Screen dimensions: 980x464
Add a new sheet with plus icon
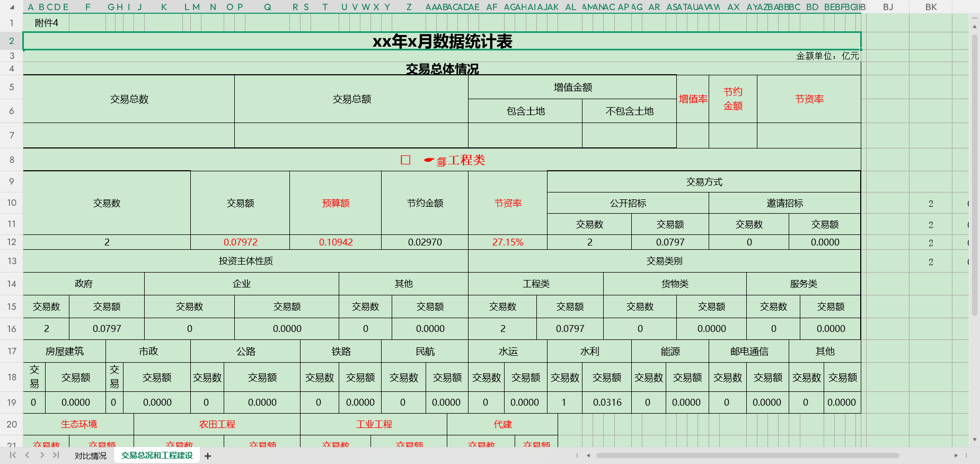pyautogui.click(x=208, y=456)
